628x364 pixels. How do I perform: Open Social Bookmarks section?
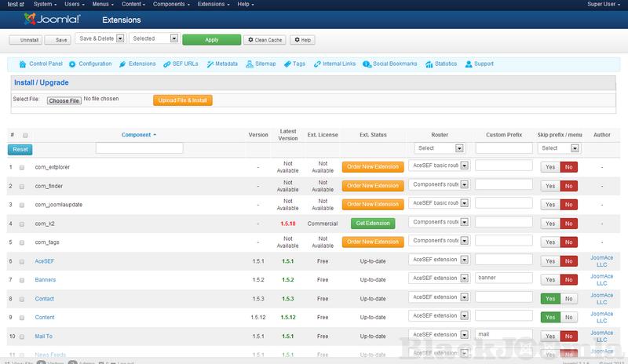pyautogui.click(x=367, y=64)
